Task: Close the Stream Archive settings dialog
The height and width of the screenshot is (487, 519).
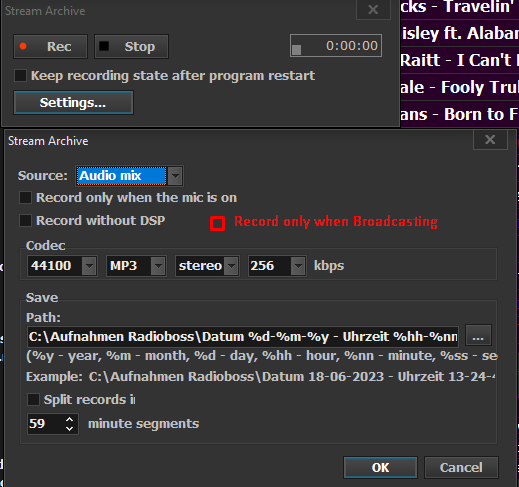Action: (490, 140)
